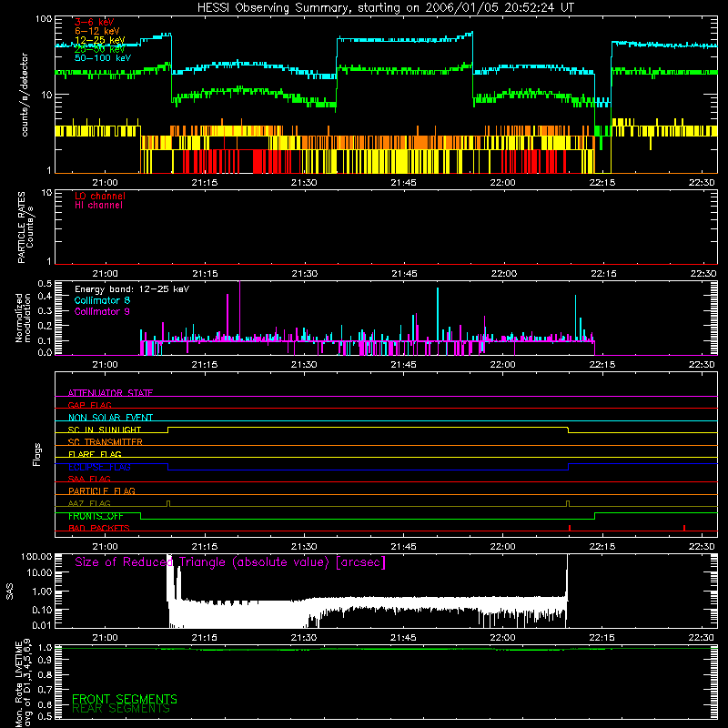Click the 21:45 tick under the SAS plot
This screenshot has height=728, width=728.
pyautogui.click(x=403, y=638)
